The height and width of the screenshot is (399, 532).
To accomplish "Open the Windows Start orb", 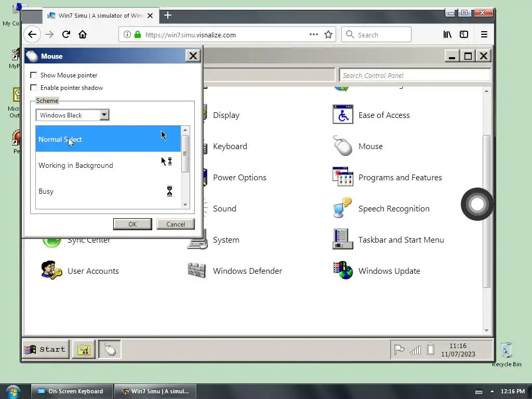I will (x=13, y=392).
